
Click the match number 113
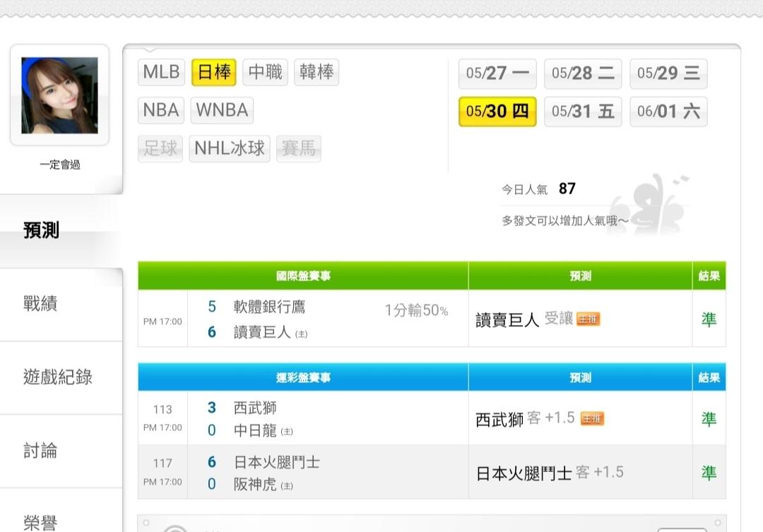click(162, 410)
